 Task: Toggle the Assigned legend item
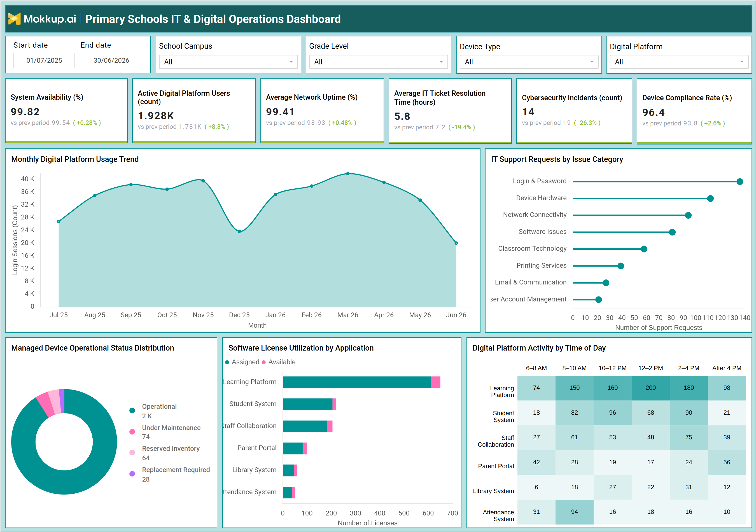(242, 362)
